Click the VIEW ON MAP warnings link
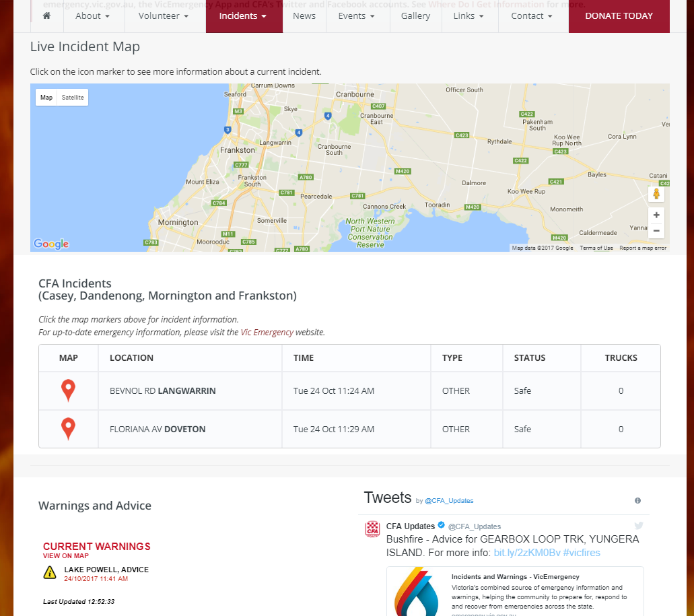This screenshot has width=694, height=616. coord(66,556)
